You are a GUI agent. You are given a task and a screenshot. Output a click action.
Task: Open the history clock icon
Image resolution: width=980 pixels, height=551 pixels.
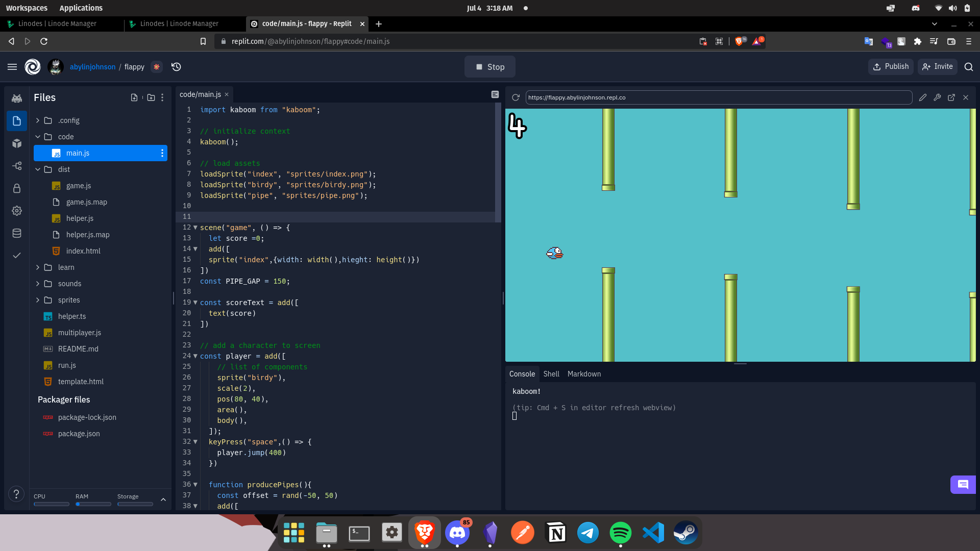tap(176, 67)
